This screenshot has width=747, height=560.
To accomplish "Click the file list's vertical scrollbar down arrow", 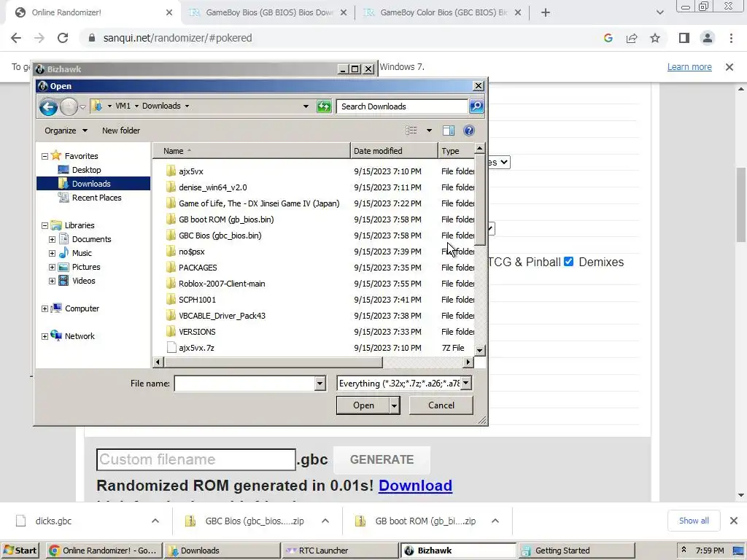I will [480, 350].
